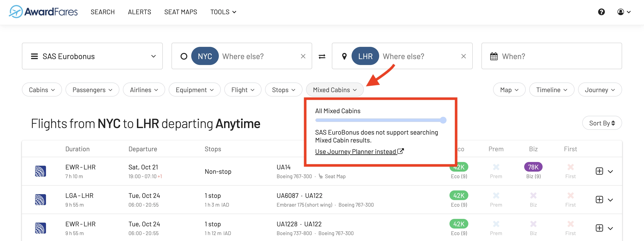Click unavailable Biz X on UA1228 row
The width and height of the screenshot is (644, 241).
[533, 224]
